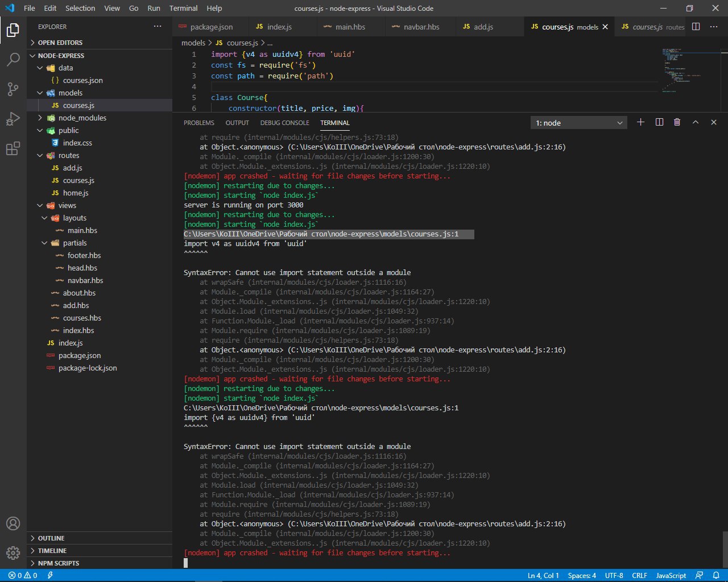Viewport: 728px width, 582px height.
Task: Switch to the index.js editor tab
Action: [283, 27]
